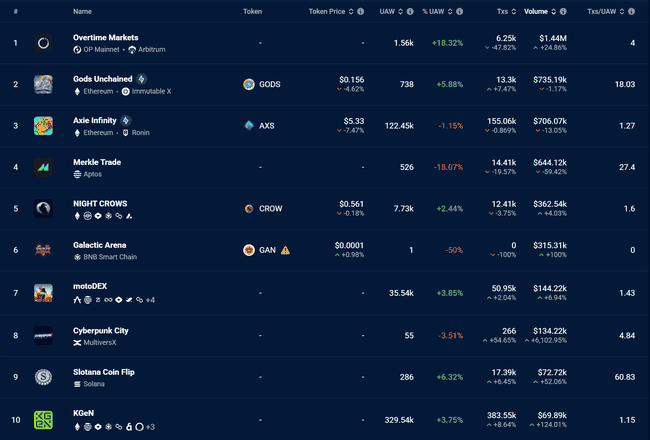This screenshot has width=650, height=440.
Task: Click the Slotana Coin Flip logo
Action: pyautogui.click(x=44, y=376)
